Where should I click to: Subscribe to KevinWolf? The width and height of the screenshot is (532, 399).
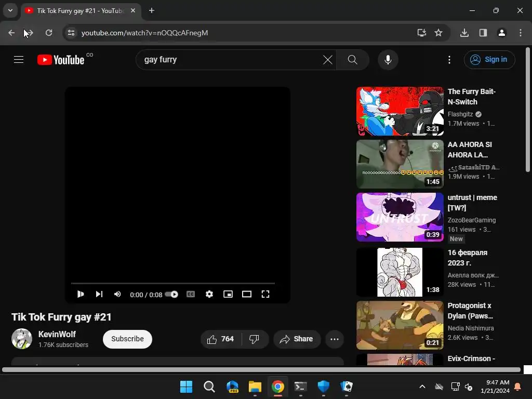click(128, 339)
